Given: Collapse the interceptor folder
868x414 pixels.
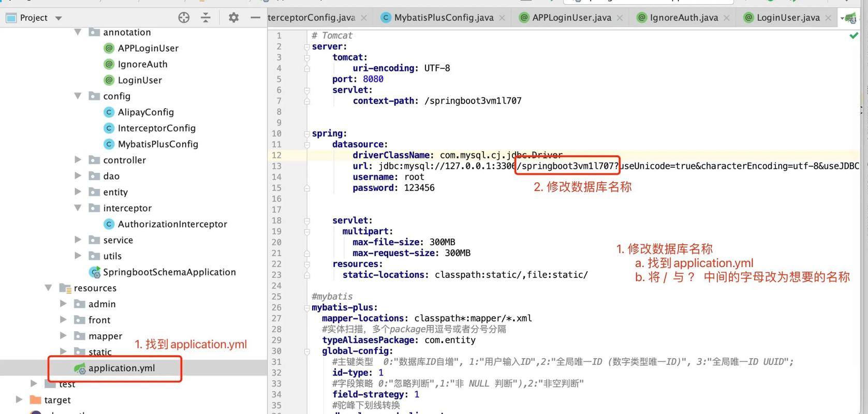Looking at the screenshot, I should [x=78, y=208].
